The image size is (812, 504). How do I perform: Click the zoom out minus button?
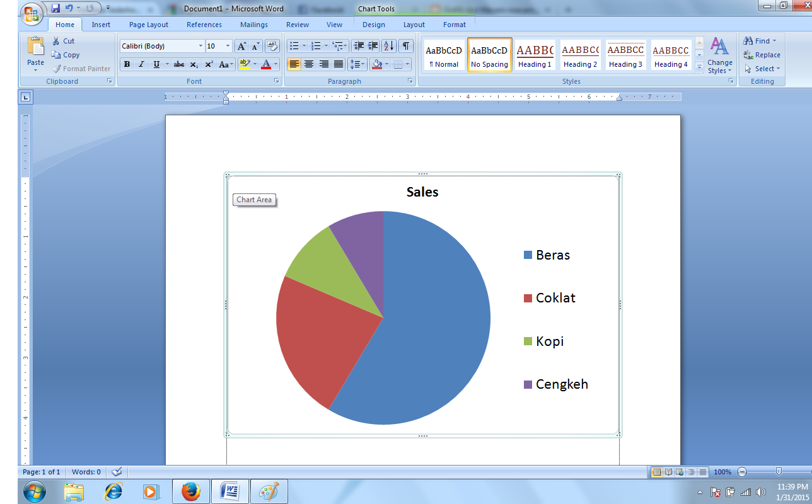point(742,472)
